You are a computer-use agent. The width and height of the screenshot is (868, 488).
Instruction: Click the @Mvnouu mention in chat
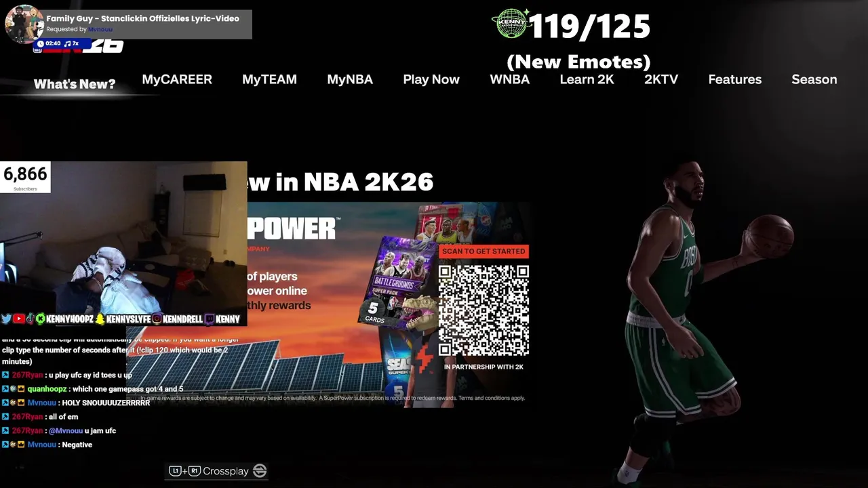click(65, 430)
